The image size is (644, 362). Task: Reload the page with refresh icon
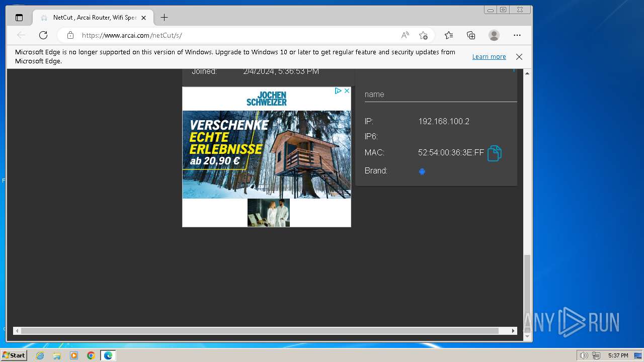coord(43,35)
